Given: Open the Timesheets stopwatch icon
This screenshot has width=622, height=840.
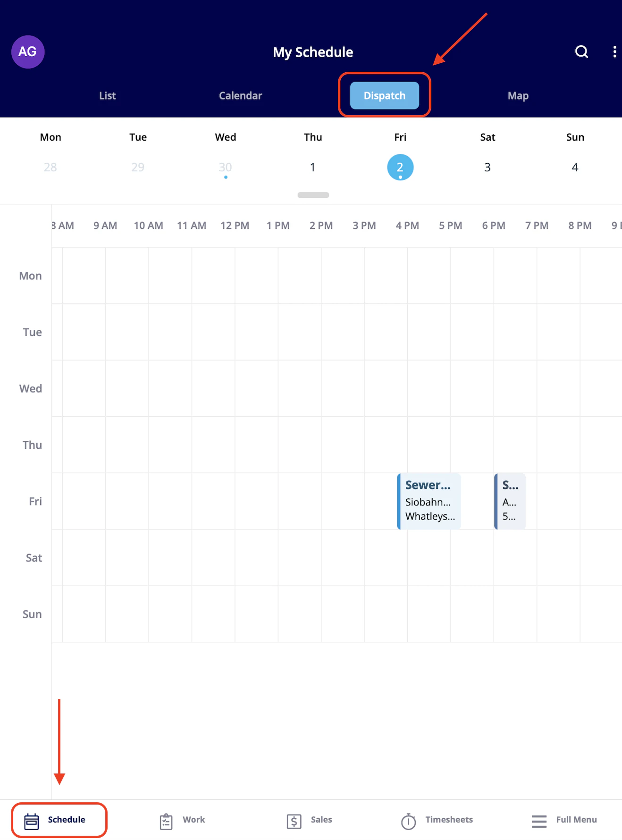Looking at the screenshot, I should tap(409, 821).
